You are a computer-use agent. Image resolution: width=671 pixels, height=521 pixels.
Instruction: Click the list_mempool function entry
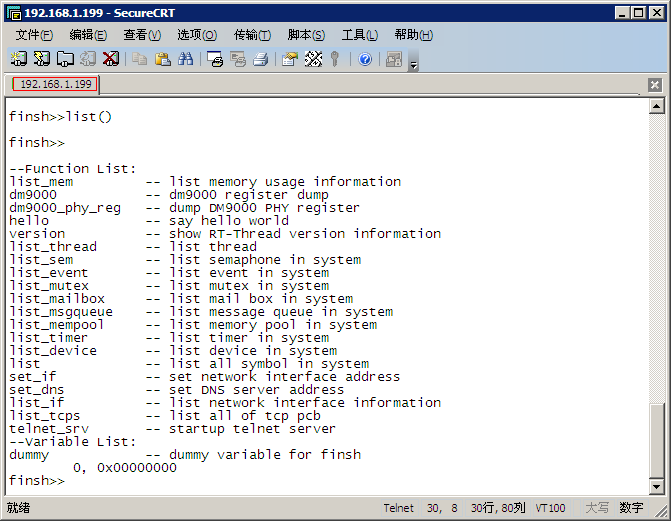click(x=56, y=325)
